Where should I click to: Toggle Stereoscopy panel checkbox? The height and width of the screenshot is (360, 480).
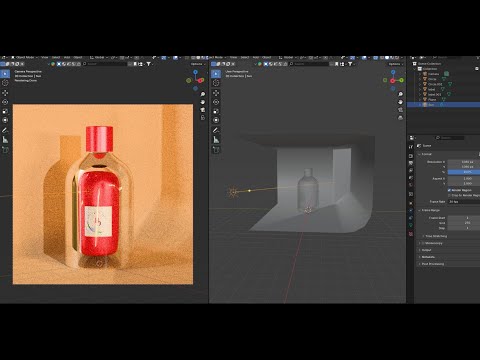click(x=423, y=243)
